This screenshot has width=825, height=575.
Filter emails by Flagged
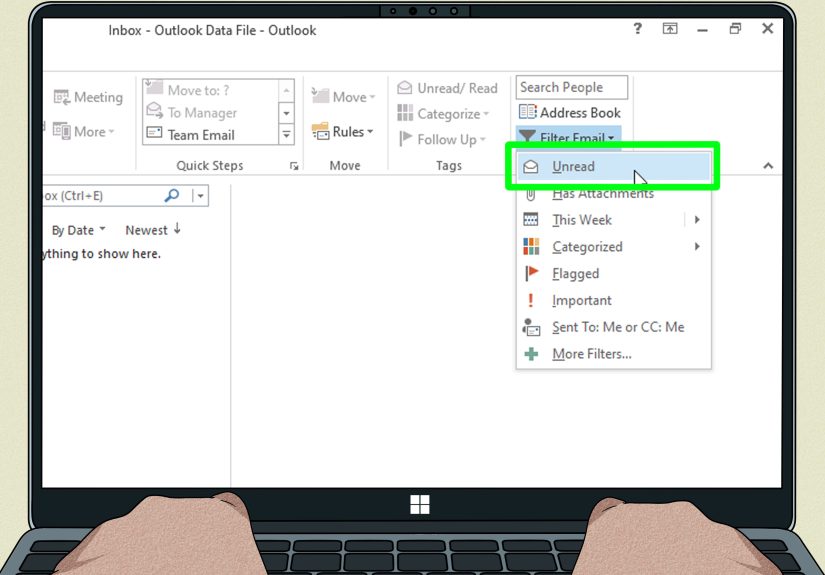[613, 274]
